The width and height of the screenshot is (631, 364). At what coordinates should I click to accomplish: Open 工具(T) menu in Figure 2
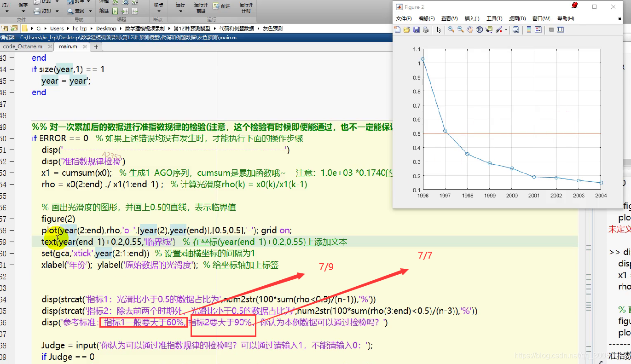pyautogui.click(x=494, y=18)
